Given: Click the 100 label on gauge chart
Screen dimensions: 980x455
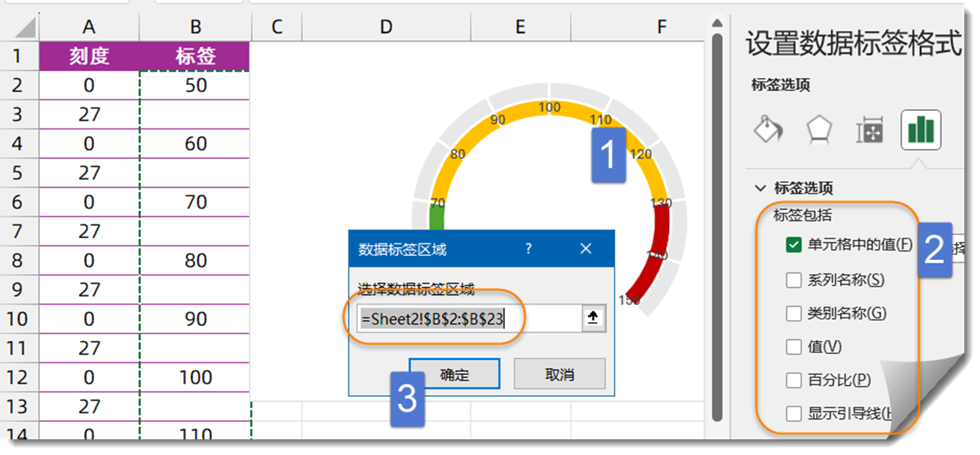Looking at the screenshot, I should pyautogui.click(x=549, y=107).
